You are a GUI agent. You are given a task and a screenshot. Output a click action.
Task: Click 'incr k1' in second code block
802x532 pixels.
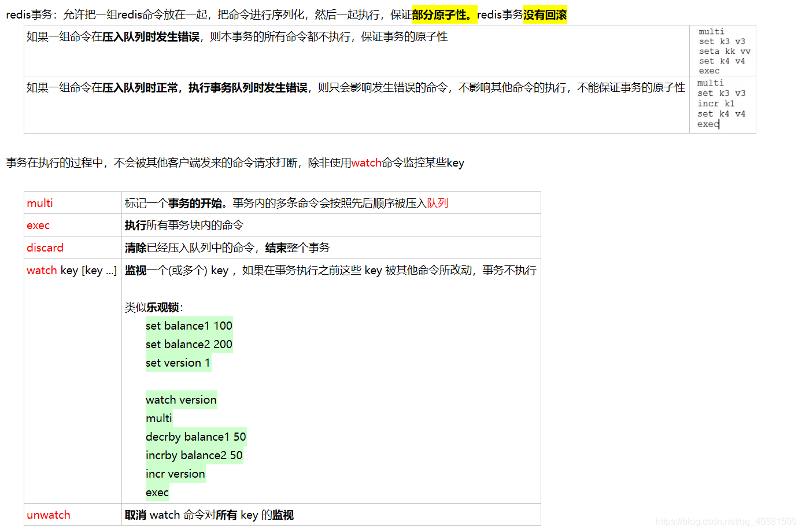[x=716, y=104]
